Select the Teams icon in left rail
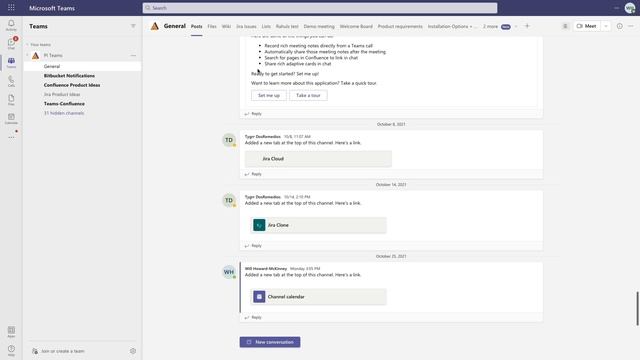 (11, 62)
